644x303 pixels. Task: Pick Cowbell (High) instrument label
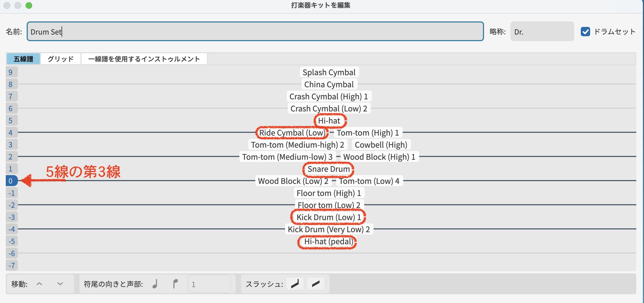click(x=381, y=145)
